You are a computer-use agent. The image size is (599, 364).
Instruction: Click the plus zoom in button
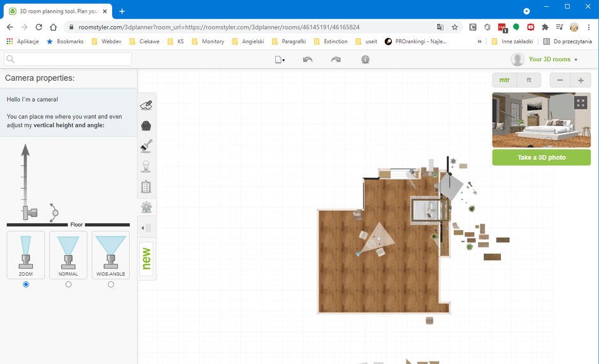(581, 80)
